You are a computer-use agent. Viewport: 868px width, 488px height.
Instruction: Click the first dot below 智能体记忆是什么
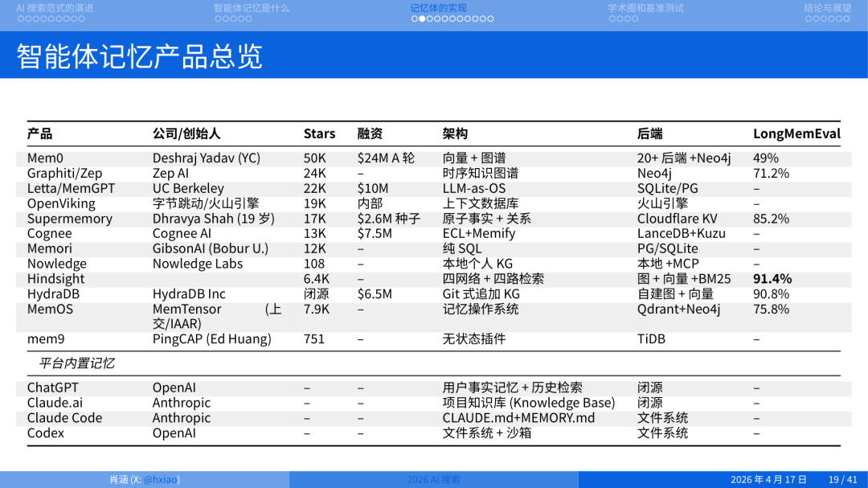216,18
